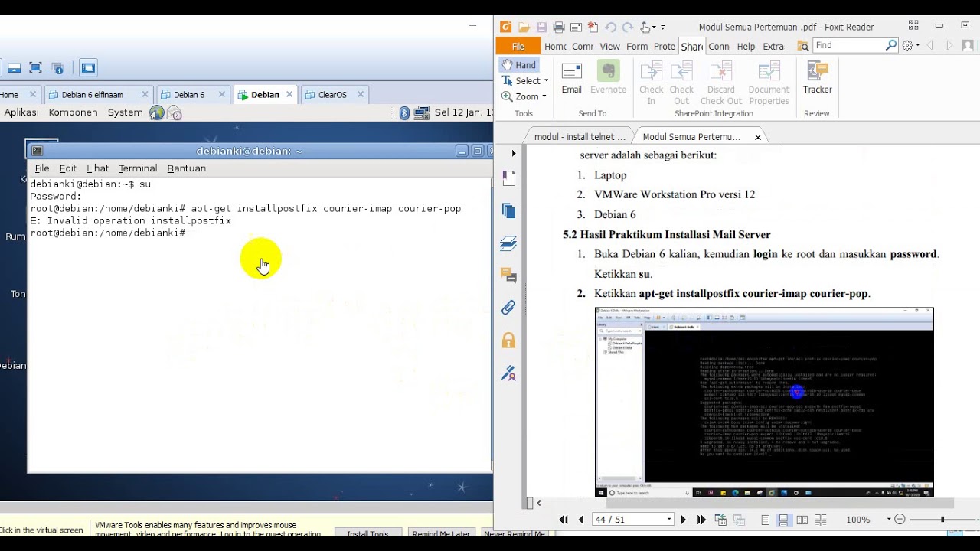The image size is (980, 551).
Task: Open the 100% zoom level dropdown
Action: [x=888, y=520]
